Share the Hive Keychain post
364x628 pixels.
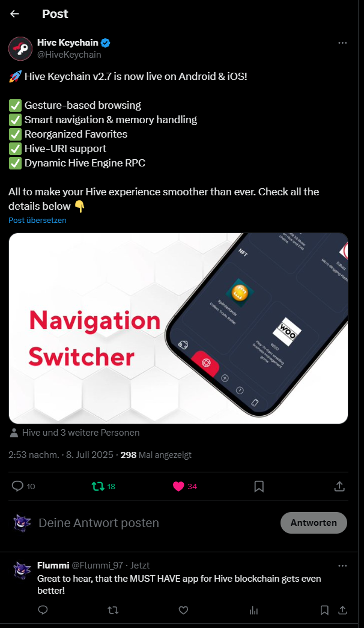point(339,486)
